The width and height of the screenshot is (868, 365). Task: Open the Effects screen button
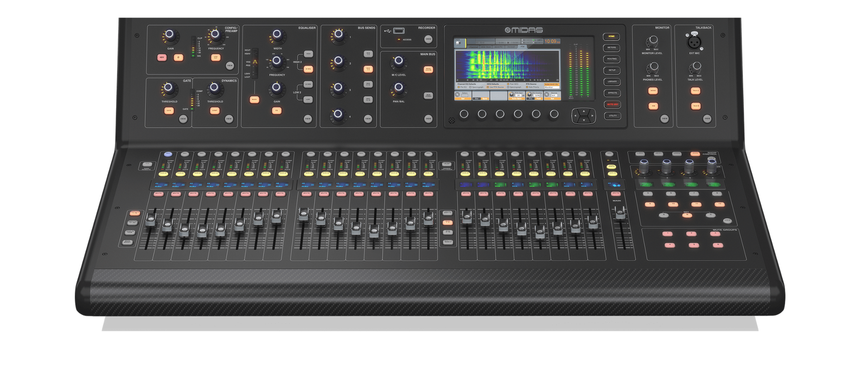coord(611,93)
